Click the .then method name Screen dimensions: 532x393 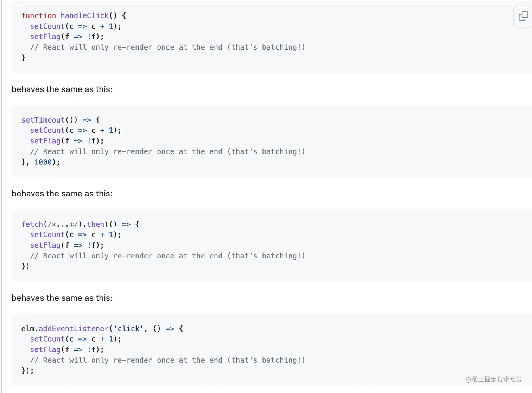[95, 224]
